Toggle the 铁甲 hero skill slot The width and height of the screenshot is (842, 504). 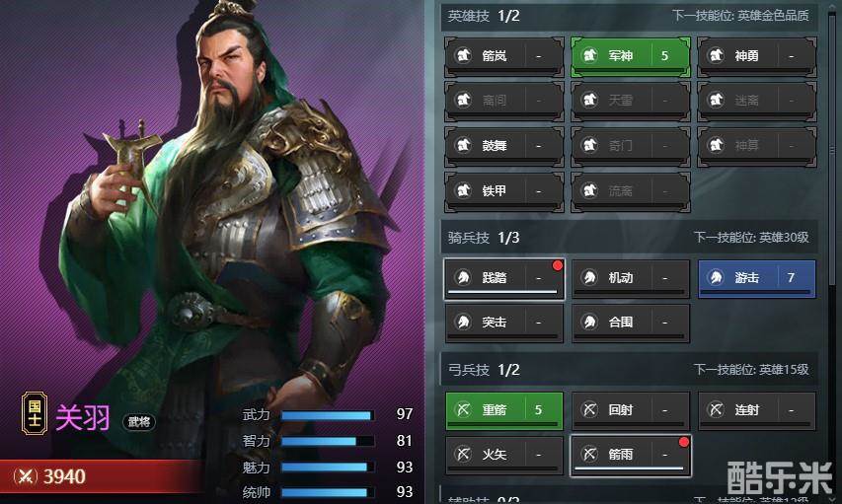tap(504, 191)
